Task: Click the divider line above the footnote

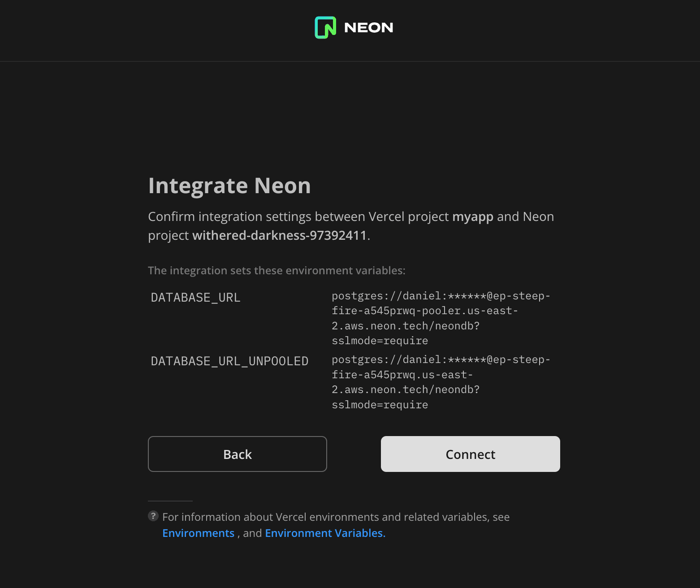Action: coord(170,501)
